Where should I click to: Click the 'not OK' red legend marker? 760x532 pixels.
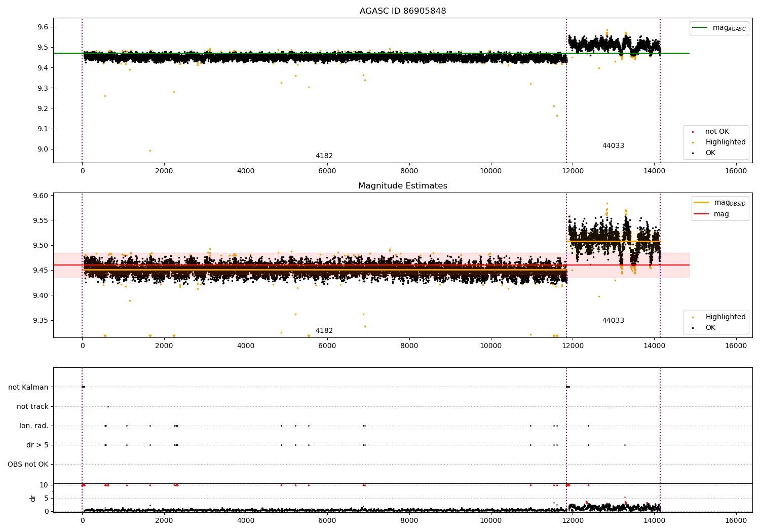click(693, 132)
